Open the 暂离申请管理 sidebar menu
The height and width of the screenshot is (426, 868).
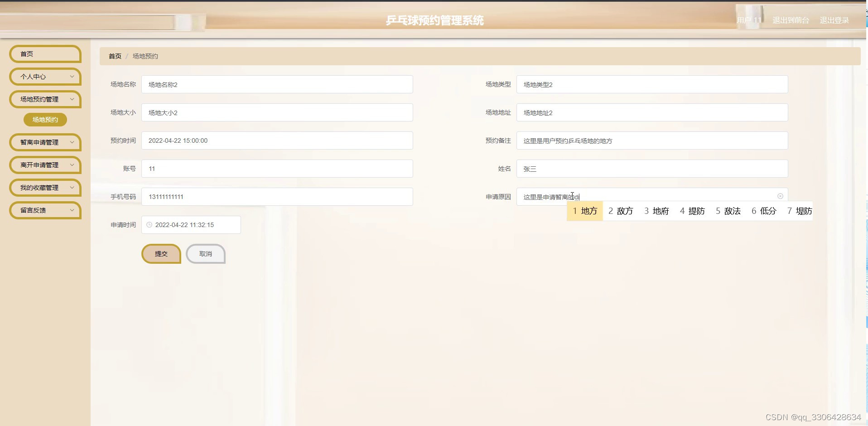[x=45, y=142]
